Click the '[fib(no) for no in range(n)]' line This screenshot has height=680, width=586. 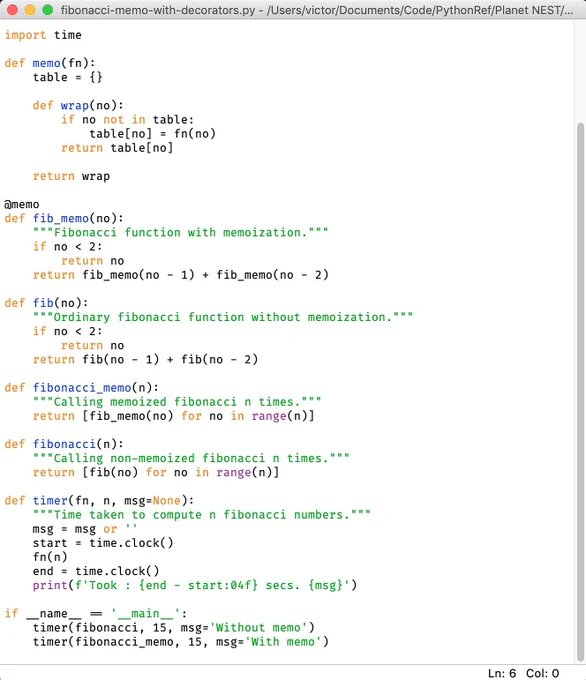pyautogui.click(x=156, y=472)
